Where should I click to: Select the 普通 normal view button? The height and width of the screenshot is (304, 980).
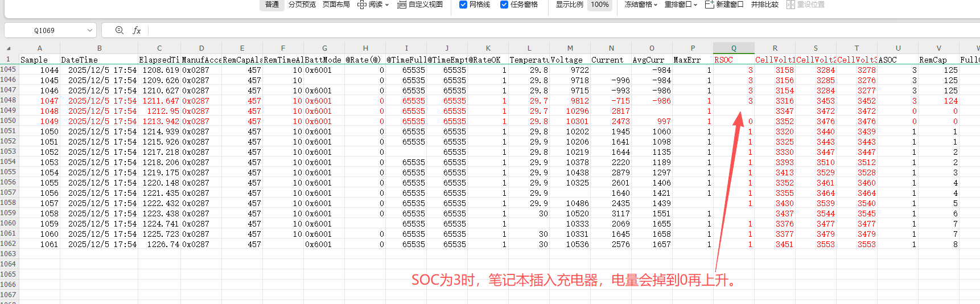(272, 5)
